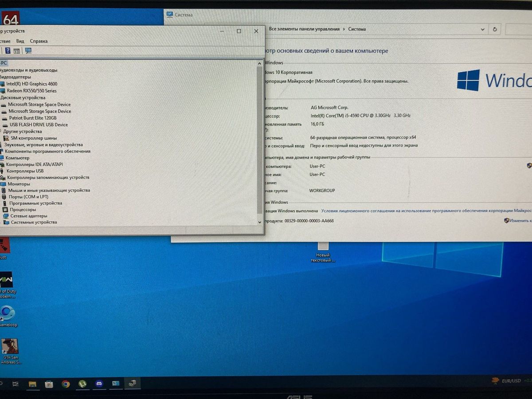The height and width of the screenshot is (399, 532).
Task: Click the action pane toolbar icon
Action: 17,51
